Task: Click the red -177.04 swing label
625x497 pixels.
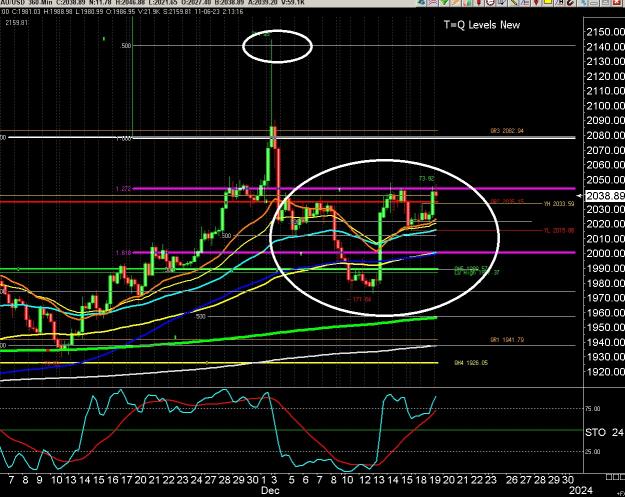Action: click(x=359, y=299)
